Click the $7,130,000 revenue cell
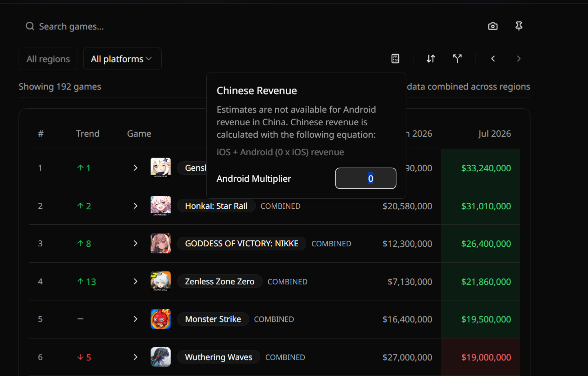Screen dimensions: 588x376 click(x=410, y=281)
